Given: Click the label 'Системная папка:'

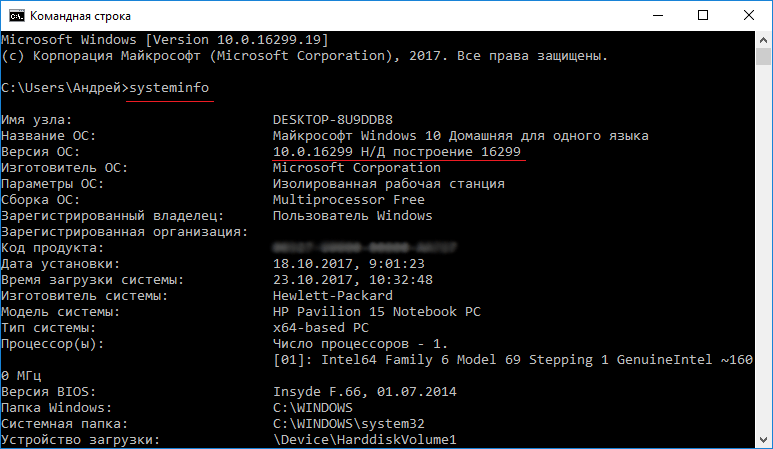Looking at the screenshot, I should pyautogui.click(x=65, y=424).
